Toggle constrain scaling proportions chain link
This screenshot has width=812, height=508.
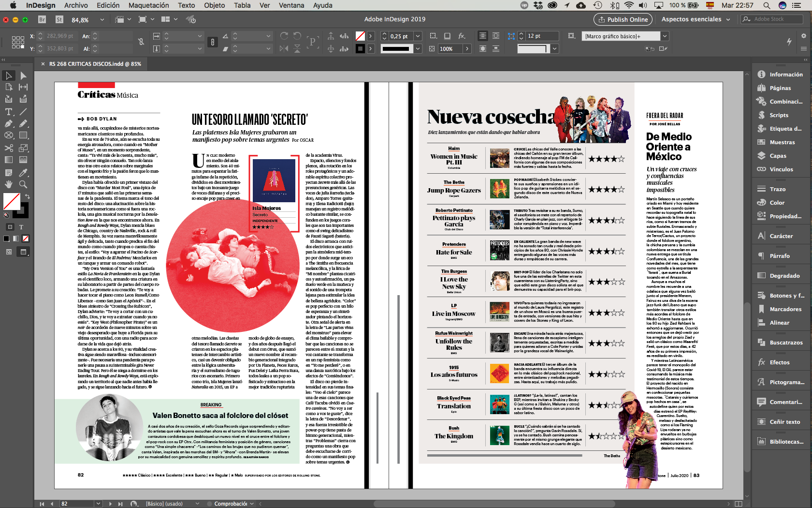[212, 42]
